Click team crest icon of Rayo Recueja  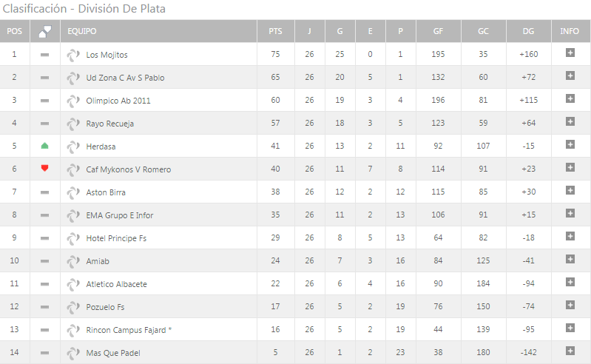tap(73, 124)
